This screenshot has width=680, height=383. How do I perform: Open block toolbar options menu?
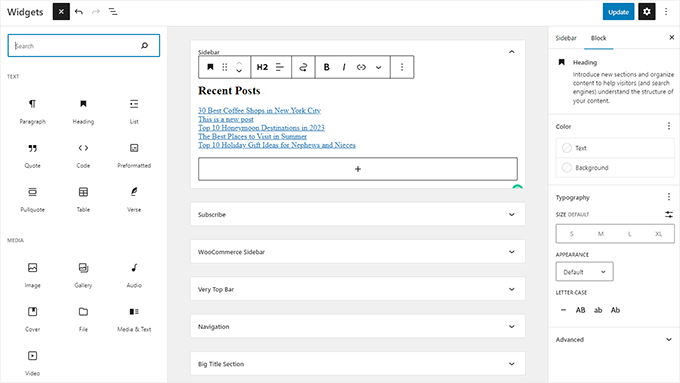pyautogui.click(x=402, y=67)
